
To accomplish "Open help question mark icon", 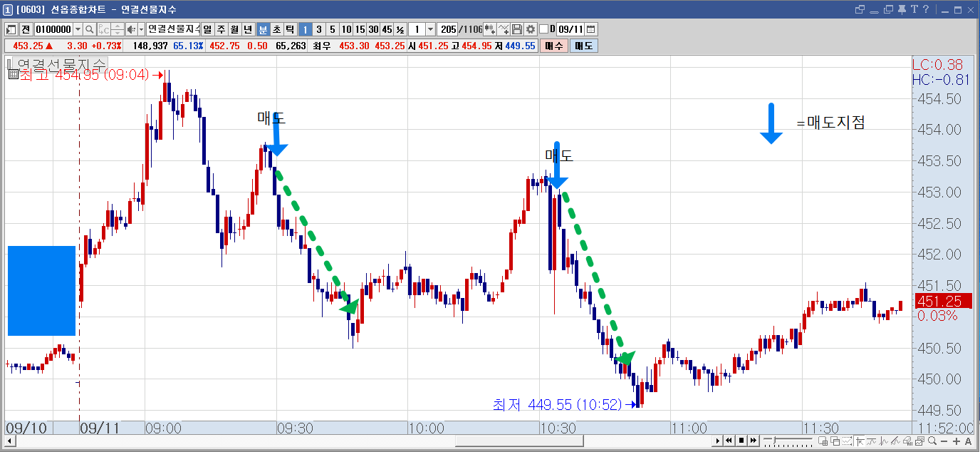I will click(x=925, y=9).
